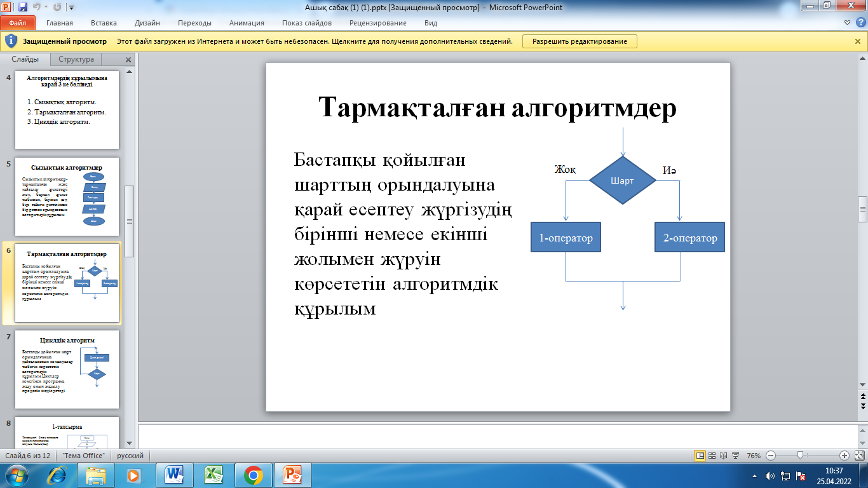Click the Undo arrow icon

point(37,8)
